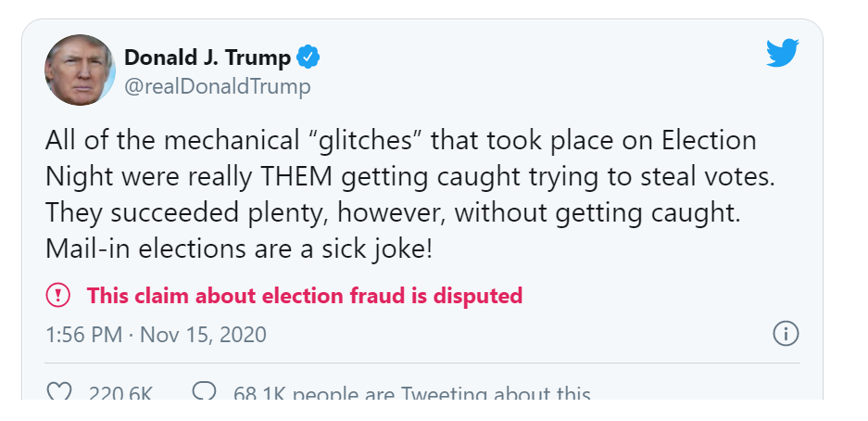This screenshot has height=421, width=868.
Task: Open 'This claim about election fraud is disputed'
Action: point(304,296)
